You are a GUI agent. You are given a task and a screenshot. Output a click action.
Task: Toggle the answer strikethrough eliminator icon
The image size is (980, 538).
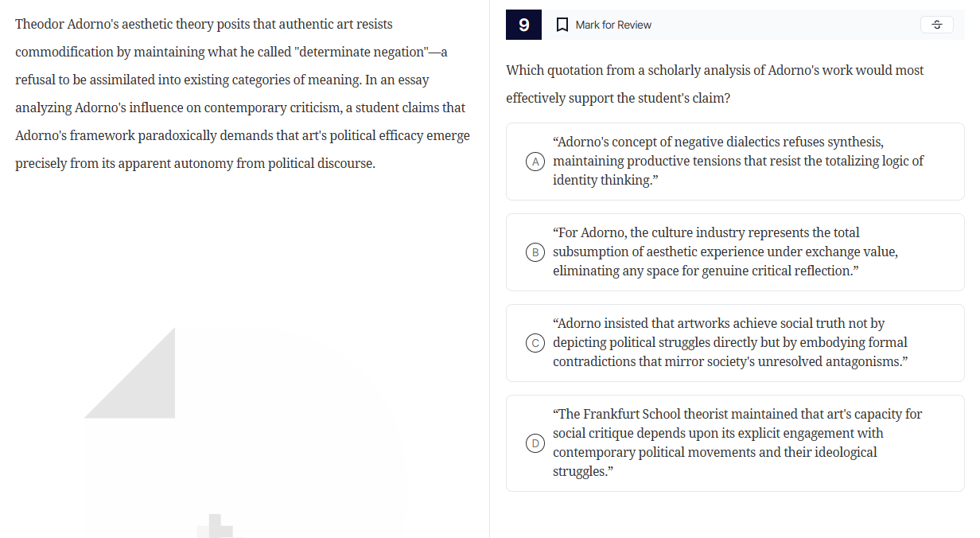[x=936, y=25]
